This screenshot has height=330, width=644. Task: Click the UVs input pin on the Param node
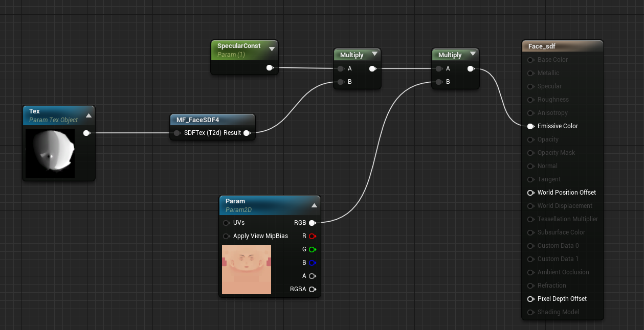click(x=226, y=223)
